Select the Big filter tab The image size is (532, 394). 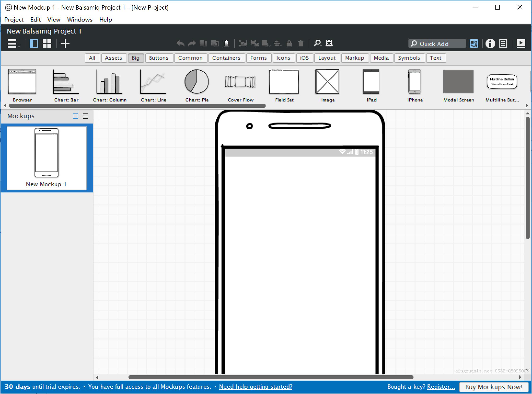click(x=135, y=58)
